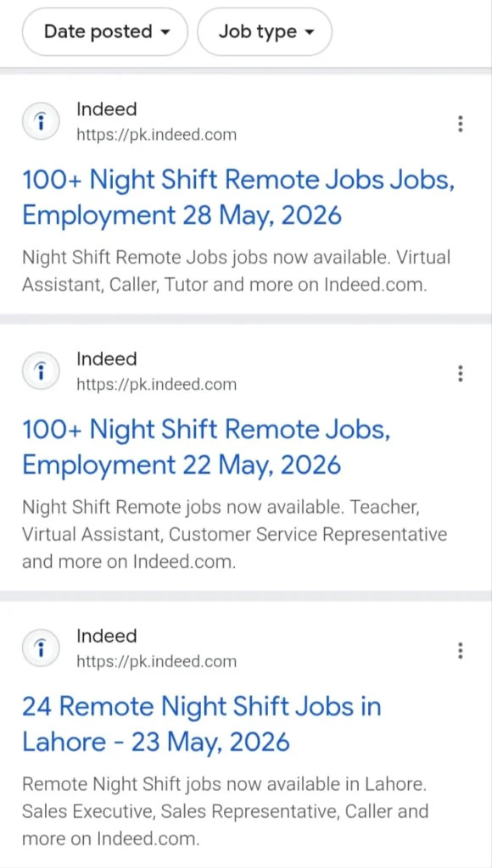Screen dimensions: 492x868
Task: Click pk.indeed.com URL of first result
Action: 156,135
